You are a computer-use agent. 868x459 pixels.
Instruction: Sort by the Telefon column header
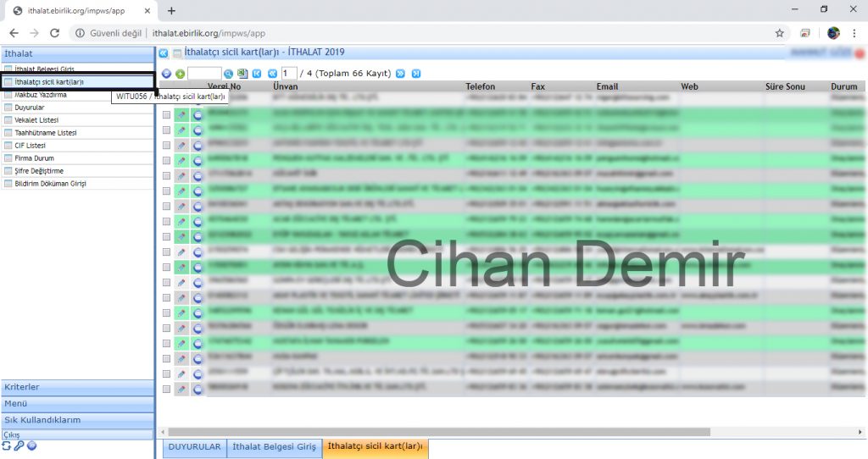point(480,87)
